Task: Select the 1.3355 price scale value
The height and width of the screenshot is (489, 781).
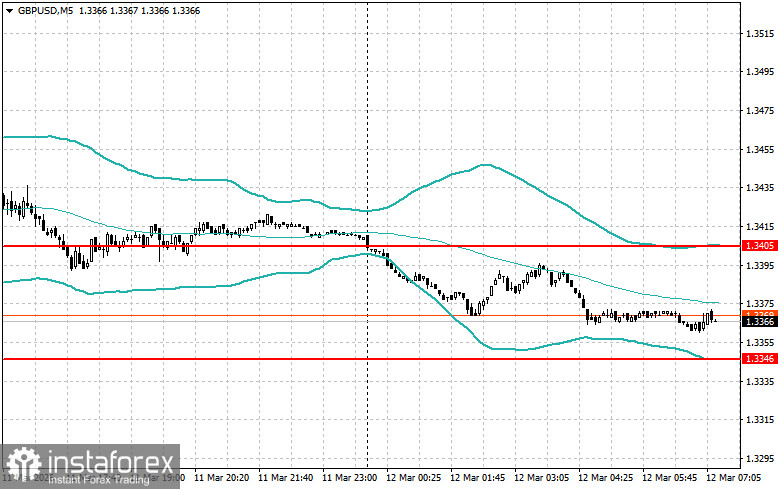Action: point(760,343)
